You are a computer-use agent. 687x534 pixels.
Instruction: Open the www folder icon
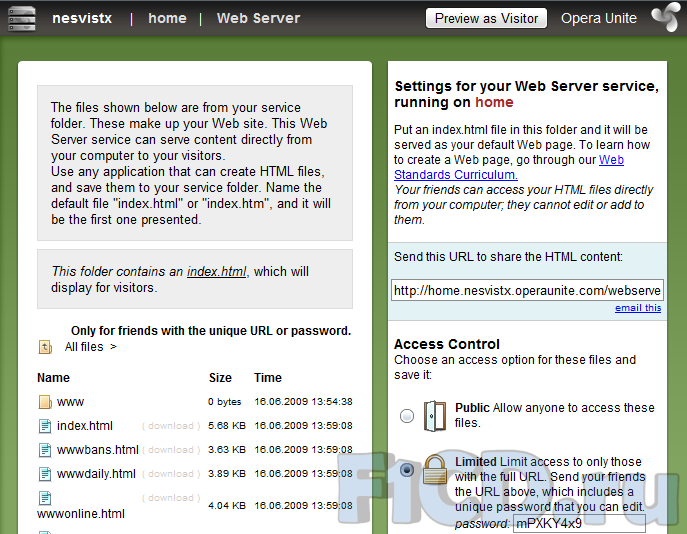coord(45,402)
